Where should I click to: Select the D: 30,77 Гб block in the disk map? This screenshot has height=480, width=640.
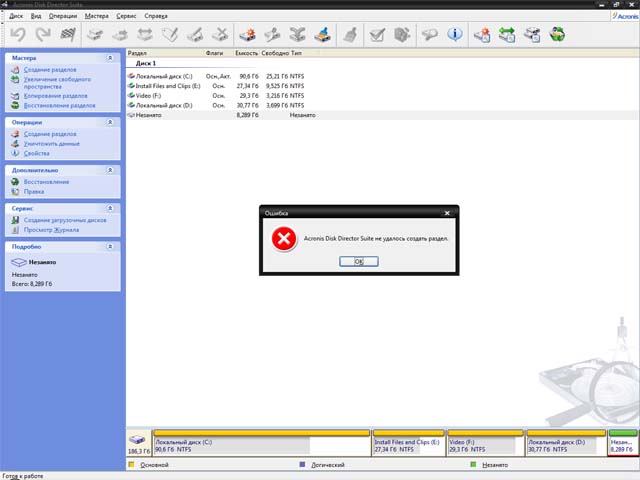566,443
